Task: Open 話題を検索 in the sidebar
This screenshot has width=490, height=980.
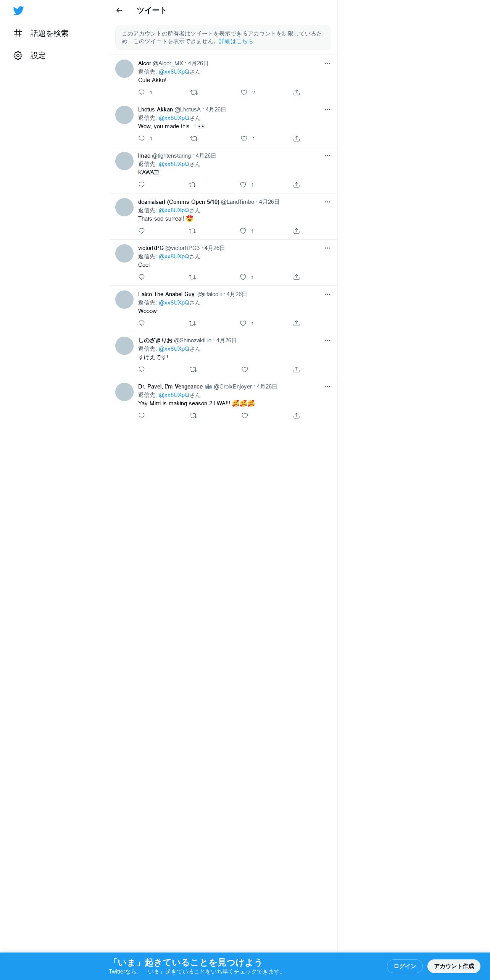Action: 41,34
